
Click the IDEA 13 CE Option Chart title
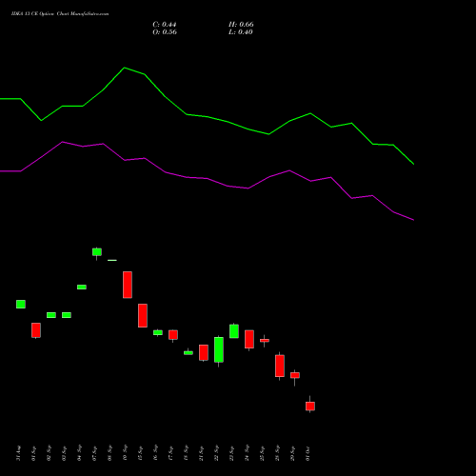click(60, 14)
